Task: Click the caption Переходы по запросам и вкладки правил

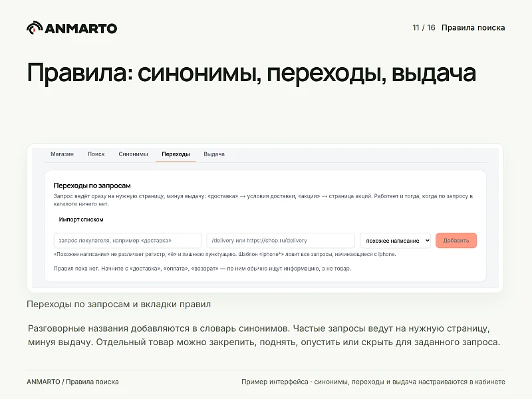Action: pyautogui.click(x=119, y=304)
